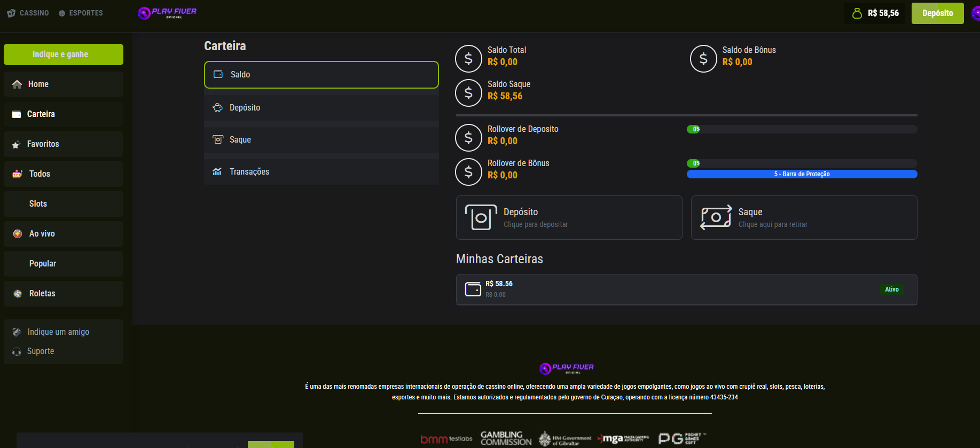
Task: Click the blue Barra de Proteção bar
Action: click(x=802, y=174)
